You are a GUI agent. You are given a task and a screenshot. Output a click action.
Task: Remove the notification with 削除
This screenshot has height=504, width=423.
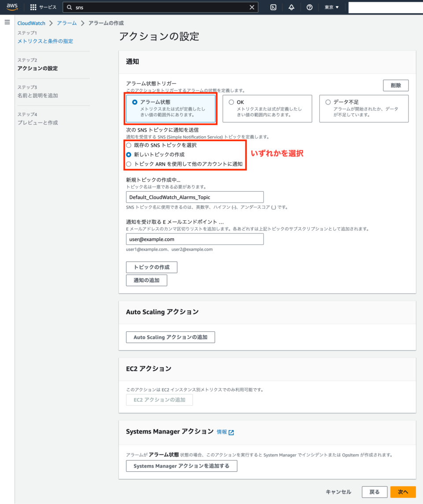[x=395, y=85]
